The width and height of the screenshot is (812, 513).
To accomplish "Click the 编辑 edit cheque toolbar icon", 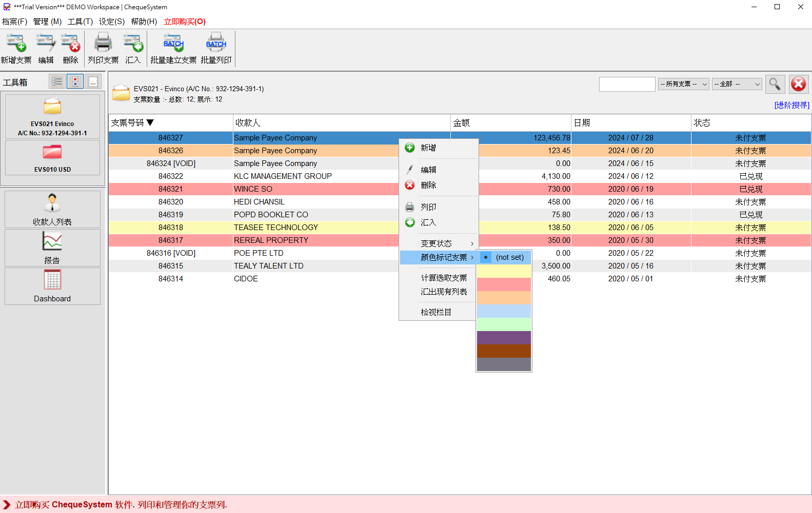I will coord(46,49).
